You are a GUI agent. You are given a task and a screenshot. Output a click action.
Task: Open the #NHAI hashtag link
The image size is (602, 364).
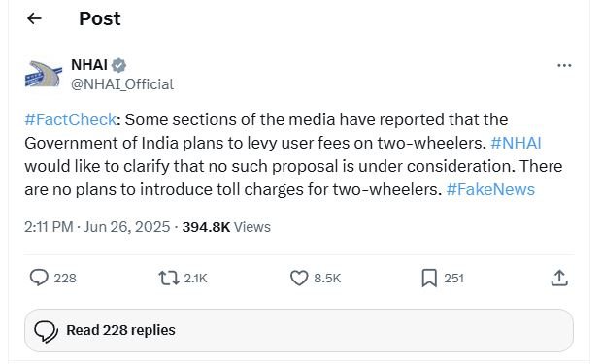516,143
